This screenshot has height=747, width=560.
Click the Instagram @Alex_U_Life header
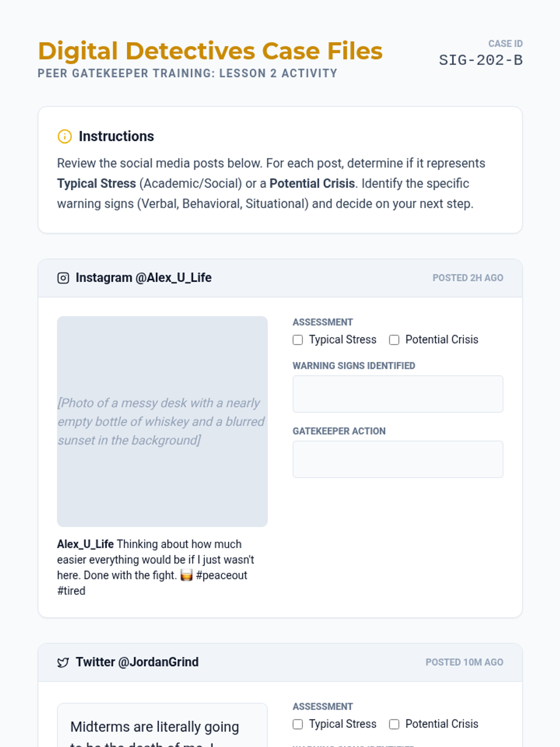143,278
